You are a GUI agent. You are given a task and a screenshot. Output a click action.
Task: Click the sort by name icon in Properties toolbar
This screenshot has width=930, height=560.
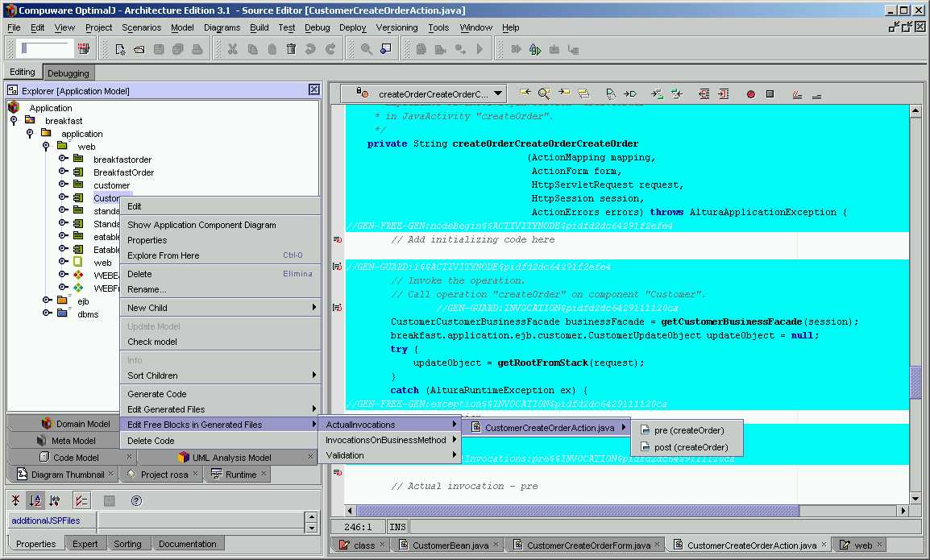click(35, 500)
